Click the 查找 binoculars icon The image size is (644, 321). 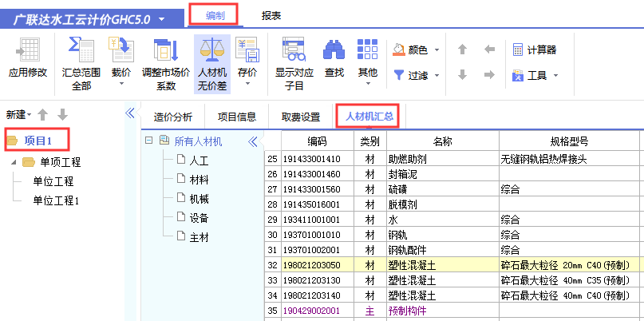tap(334, 50)
